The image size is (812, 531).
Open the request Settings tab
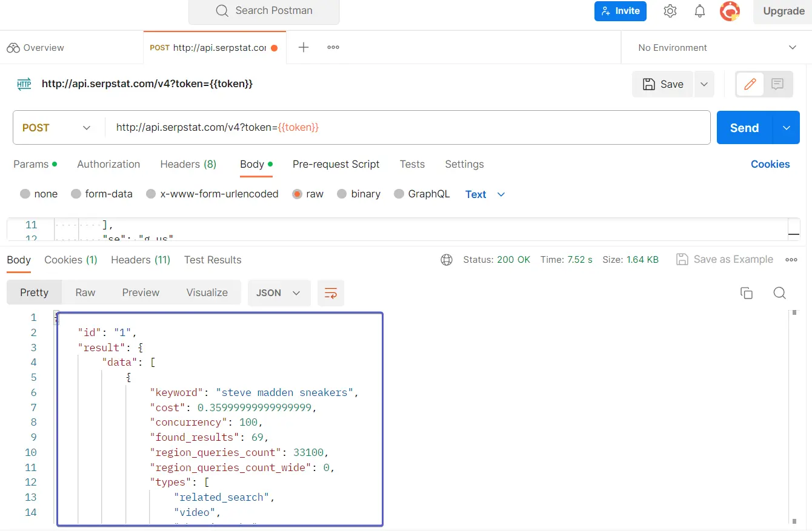(x=464, y=164)
